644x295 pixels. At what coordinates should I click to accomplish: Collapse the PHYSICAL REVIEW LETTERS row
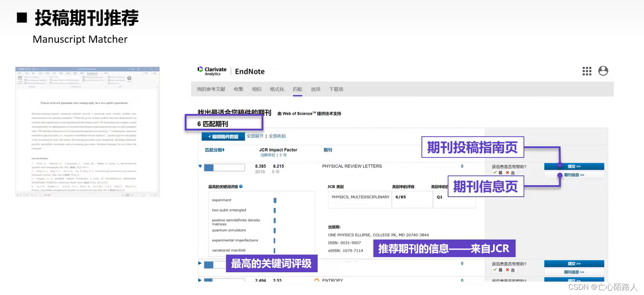(x=200, y=166)
